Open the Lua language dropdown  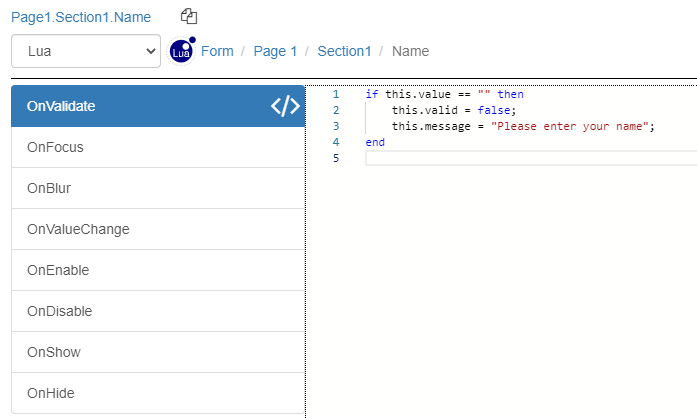coord(86,52)
